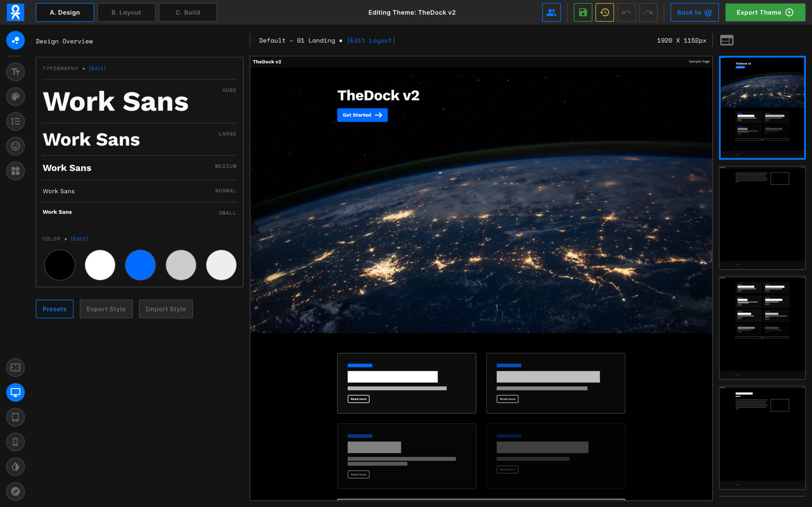Open the Presets button

tap(54, 309)
